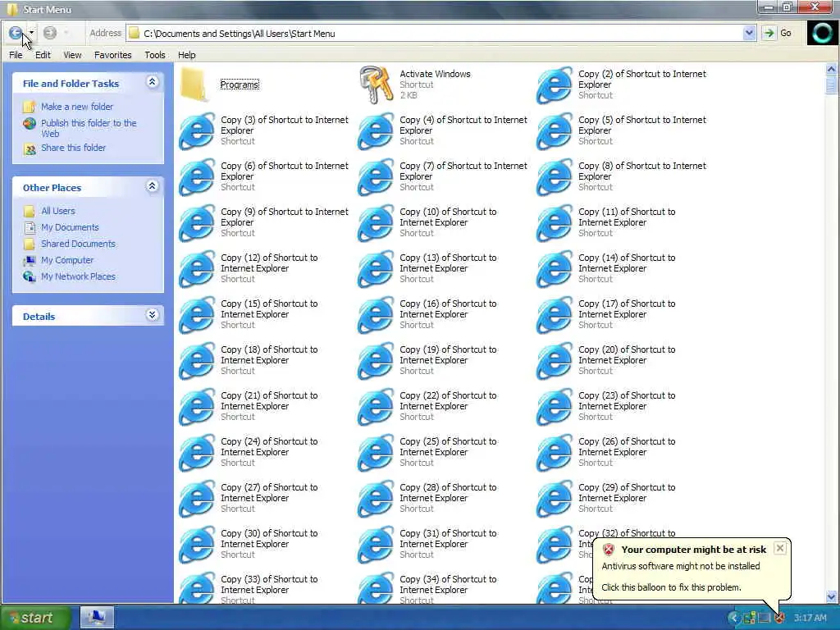Viewport: 840px width, 630px height.
Task: Open the Edit menu
Action: (43, 55)
